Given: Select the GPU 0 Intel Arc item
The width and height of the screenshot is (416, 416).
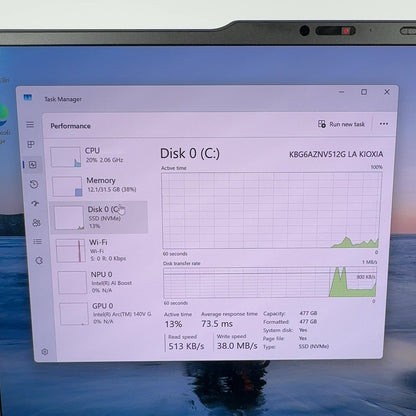Looking at the screenshot, I should coord(105,313).
